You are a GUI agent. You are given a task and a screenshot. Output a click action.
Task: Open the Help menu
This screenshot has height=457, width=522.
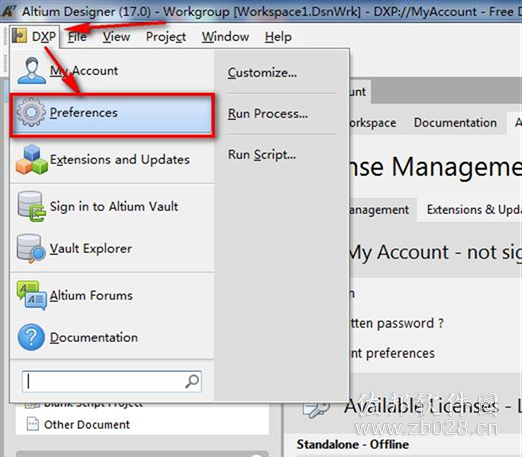pyautogui.click(x=278, y=37)
